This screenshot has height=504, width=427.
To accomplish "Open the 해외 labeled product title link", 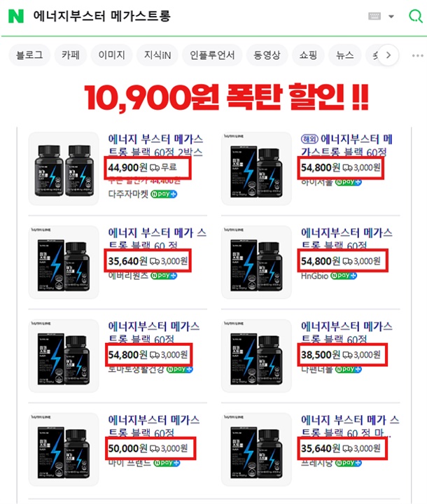I will pos(346,146).
